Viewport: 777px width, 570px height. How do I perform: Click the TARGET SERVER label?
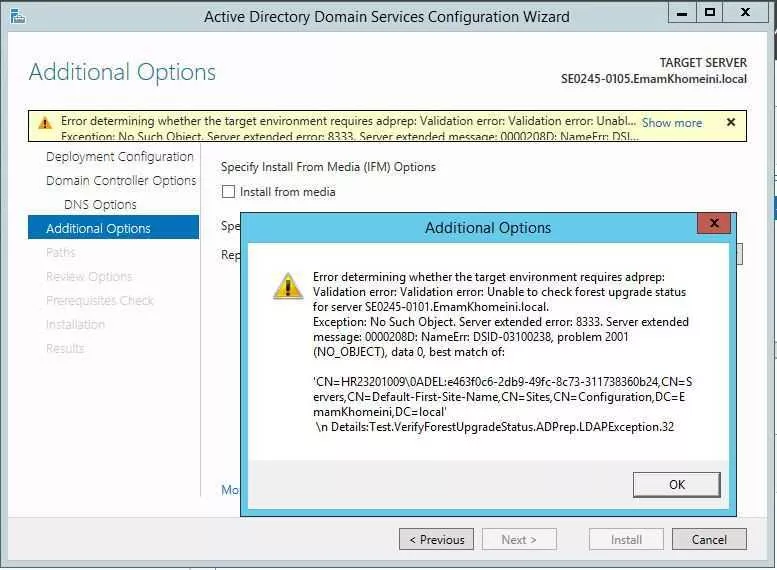tap(703, 62)
